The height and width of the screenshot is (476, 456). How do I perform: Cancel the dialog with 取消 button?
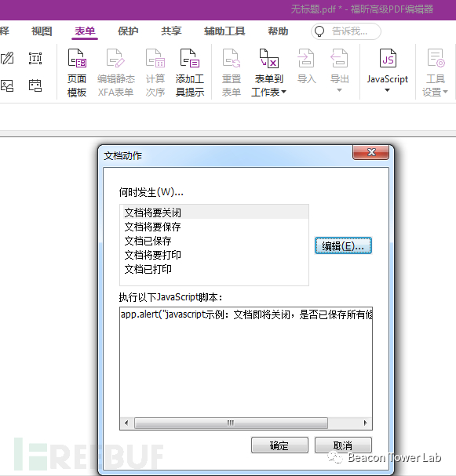pos(343,445)
